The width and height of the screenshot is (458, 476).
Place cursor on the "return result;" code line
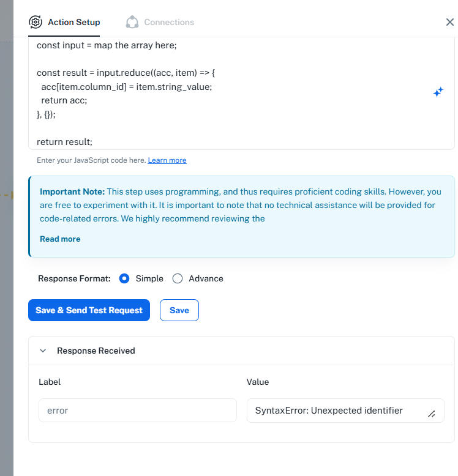click(64, 142)
